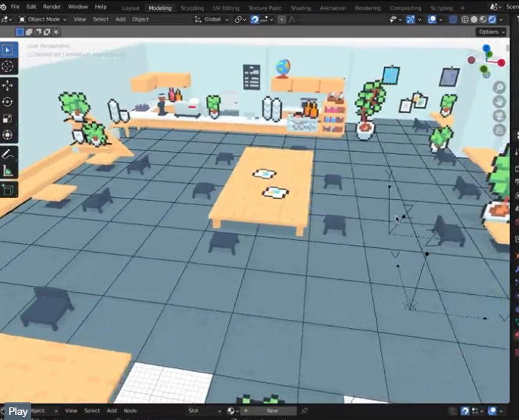Open the Options dropdown
The image size is (519, 420).
491,32
